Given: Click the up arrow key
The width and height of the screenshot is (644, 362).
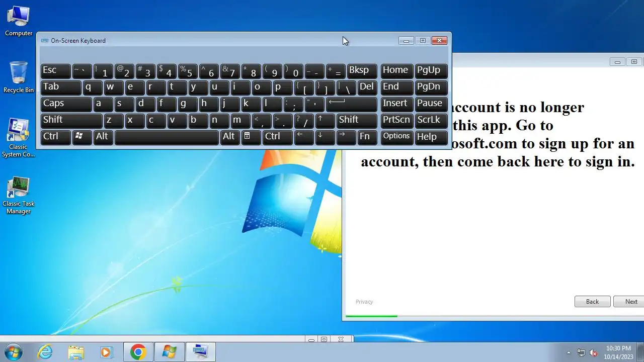Looking at the screenshot, I should [x=325, y=121].
